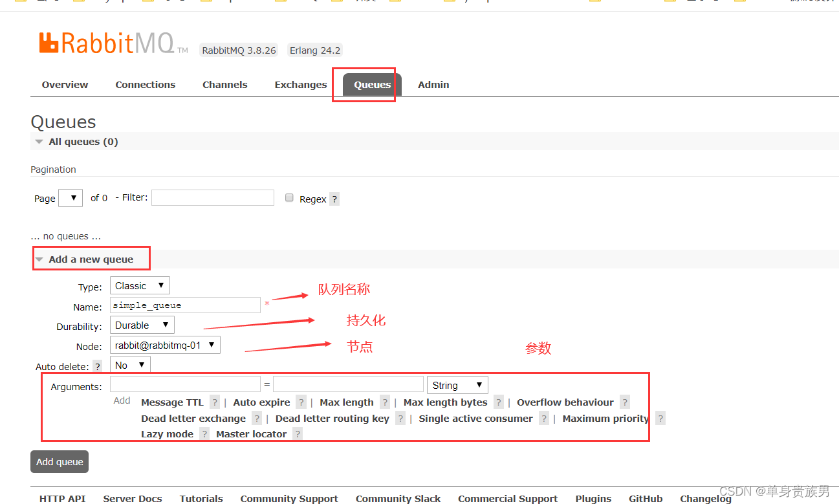Open the Plugins footer link
Screen dimensions: 839x504
593,499
